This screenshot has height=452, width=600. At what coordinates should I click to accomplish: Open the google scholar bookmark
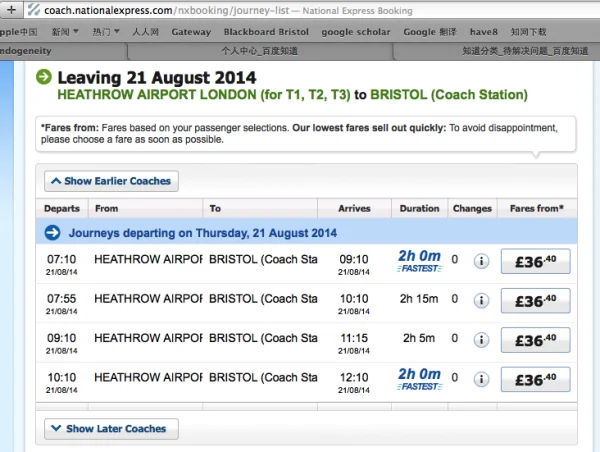pyautogui.click(x=357, y=31)
